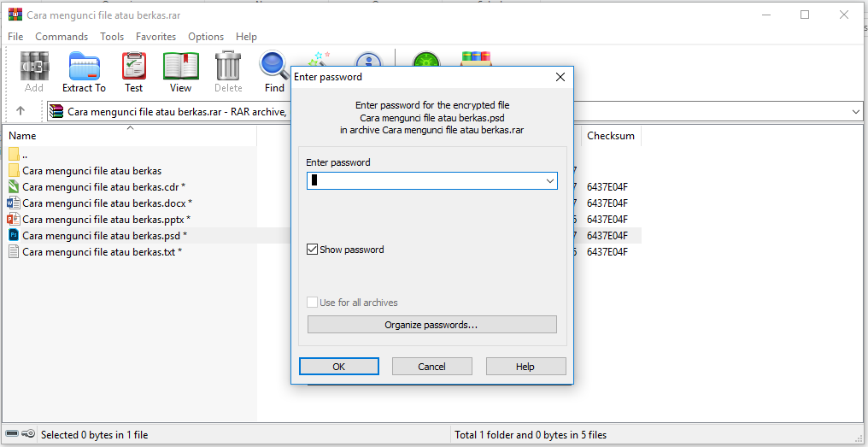Click the key password icon in status bar

[x=29, y=433]
